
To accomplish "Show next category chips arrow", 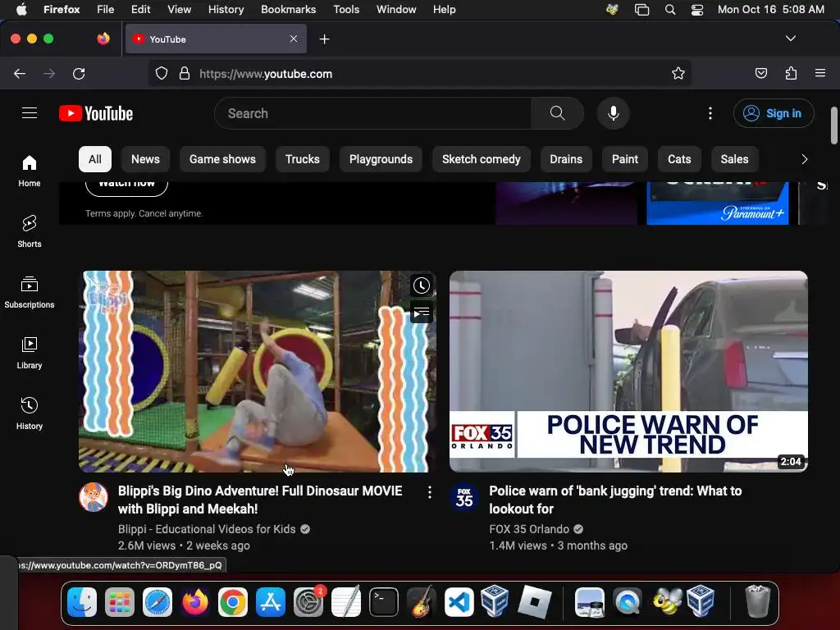I will pyautogui.click(x=804, y=159).
